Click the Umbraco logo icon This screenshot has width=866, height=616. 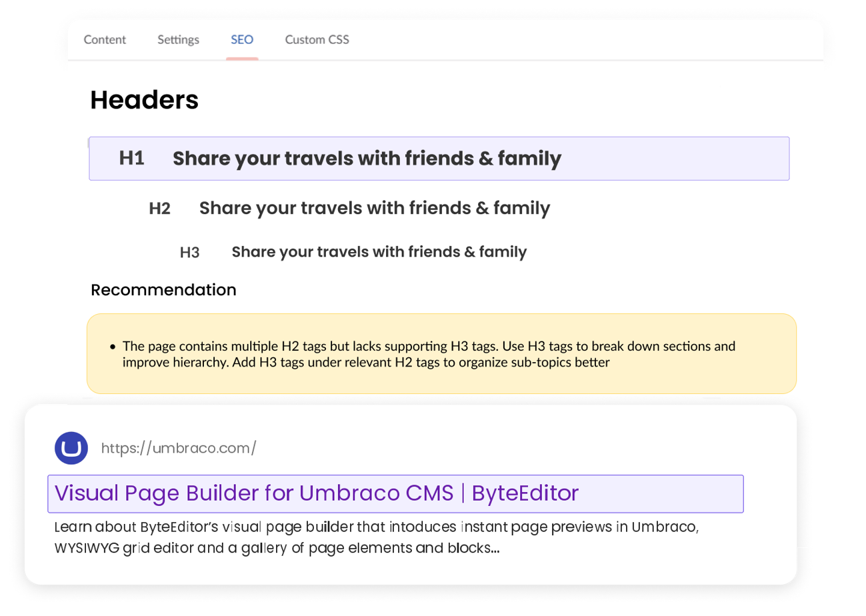[71, 448]
